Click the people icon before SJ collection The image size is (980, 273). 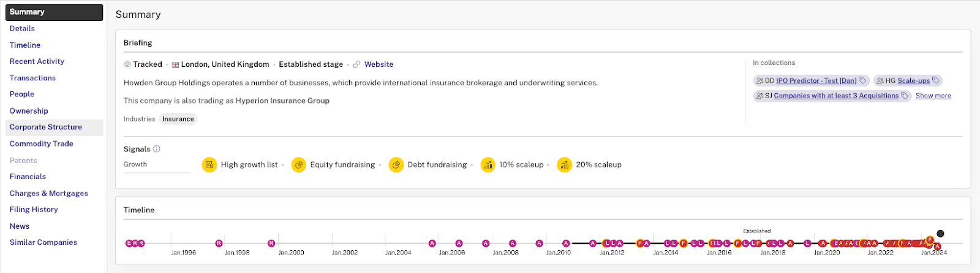pos(759,96)
